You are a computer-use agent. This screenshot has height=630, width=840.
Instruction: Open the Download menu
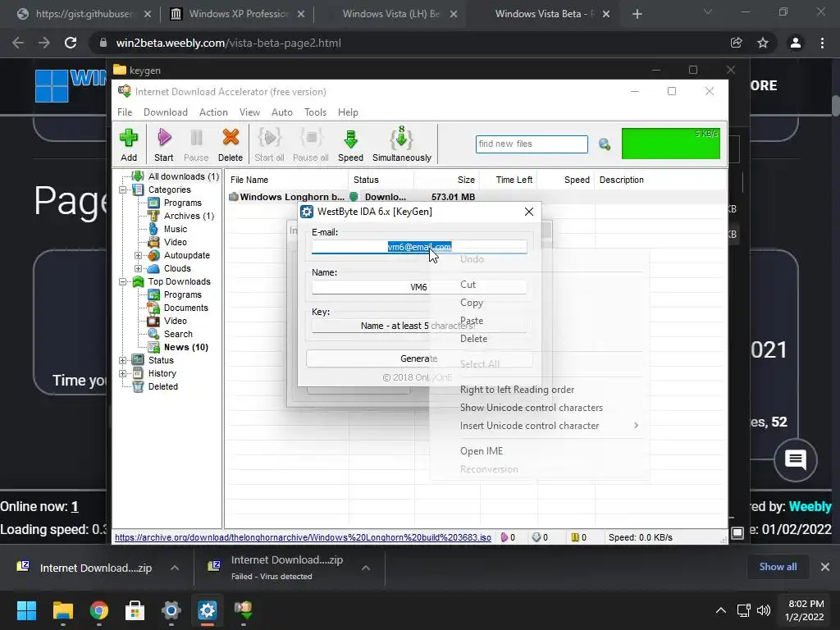tap(166, 112)
